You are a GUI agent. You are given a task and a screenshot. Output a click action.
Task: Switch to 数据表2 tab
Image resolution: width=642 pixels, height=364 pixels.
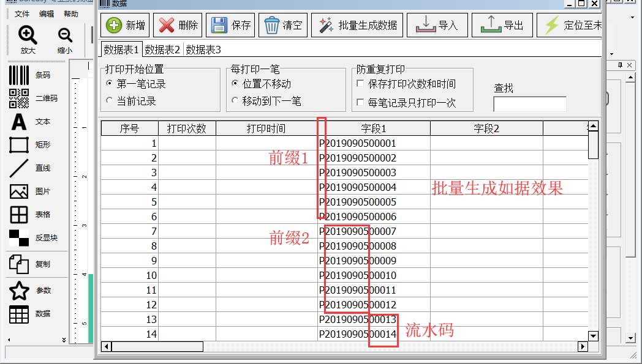pos(162,50)
